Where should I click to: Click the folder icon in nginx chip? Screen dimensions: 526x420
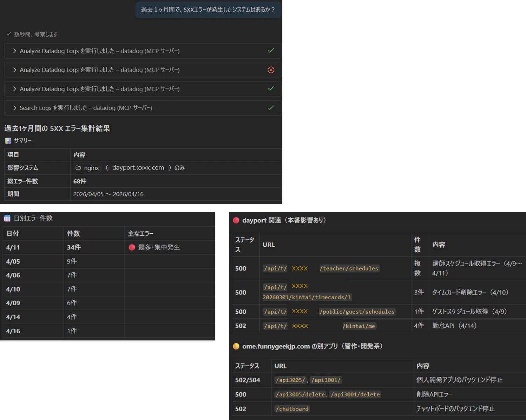pos(78,168)
